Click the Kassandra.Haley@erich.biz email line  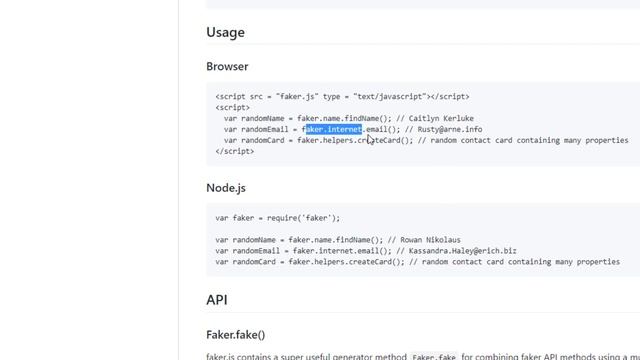pos(366,251)
